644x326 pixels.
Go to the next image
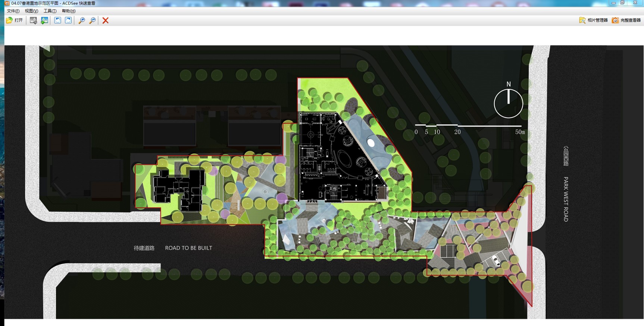[44, 21]
